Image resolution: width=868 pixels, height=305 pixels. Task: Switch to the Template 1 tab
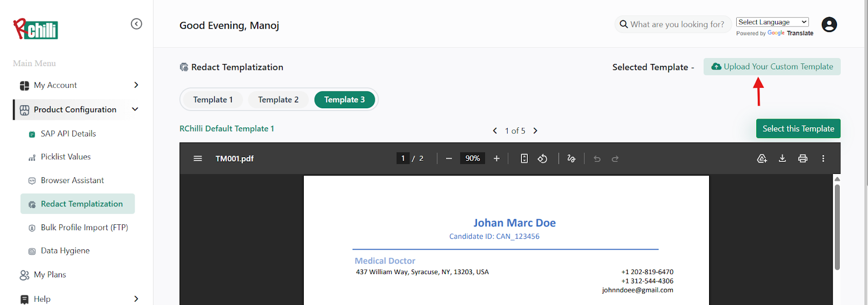(x=213, y=100)
